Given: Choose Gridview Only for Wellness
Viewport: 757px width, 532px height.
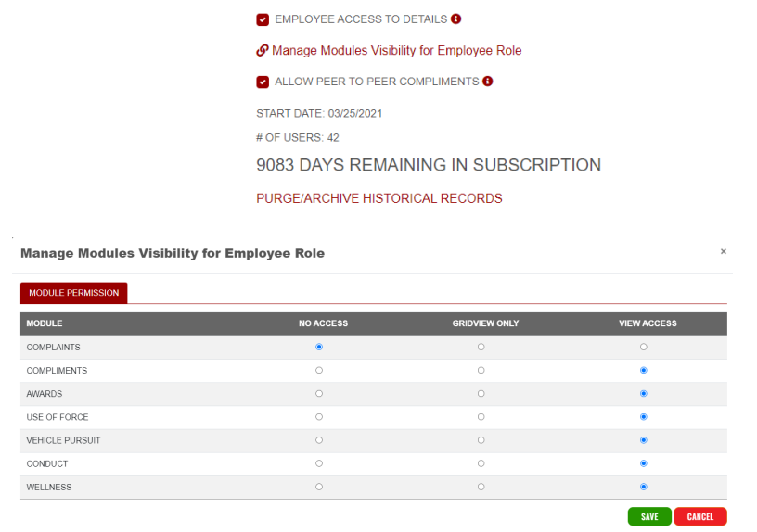Looking at the screenshot, I should coord(481,487).
